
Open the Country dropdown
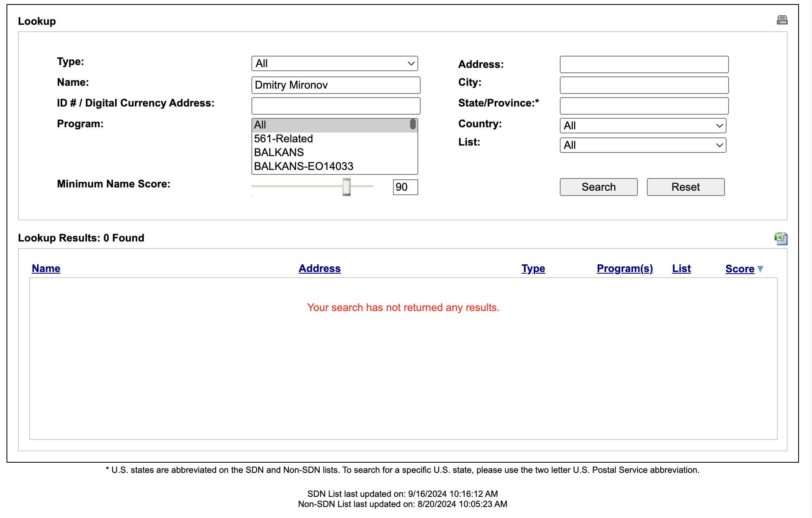643,126
